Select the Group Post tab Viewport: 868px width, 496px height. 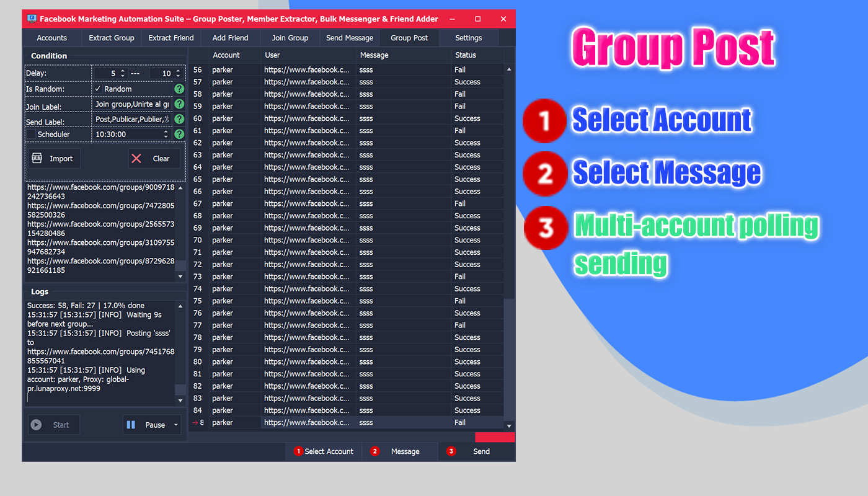coord(409,38)
